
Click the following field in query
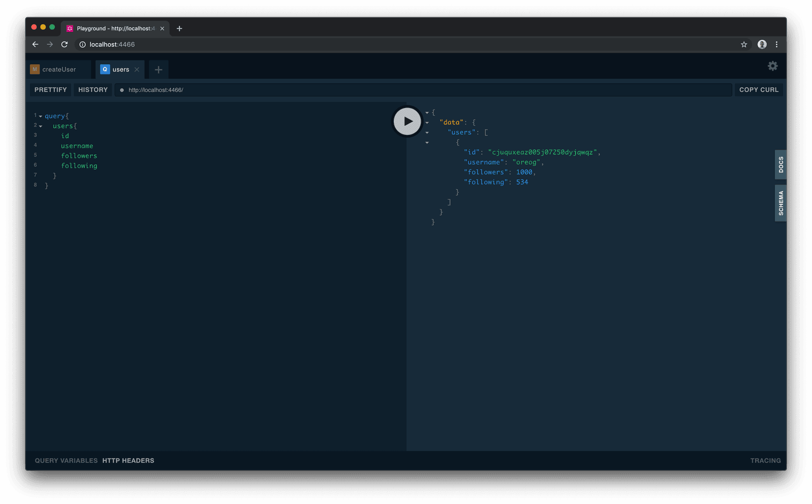pyautogui.click(x=79, y=166)
